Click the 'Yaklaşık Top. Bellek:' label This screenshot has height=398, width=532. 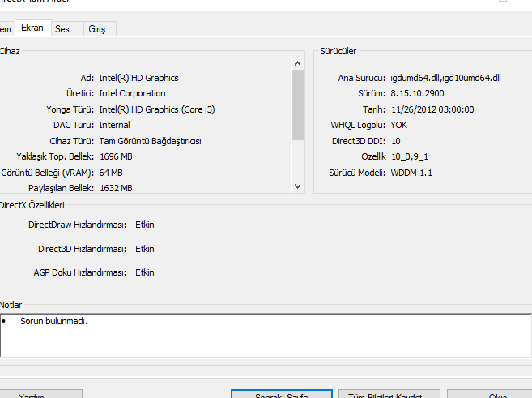pyautogui.click(x=55, y=156)
